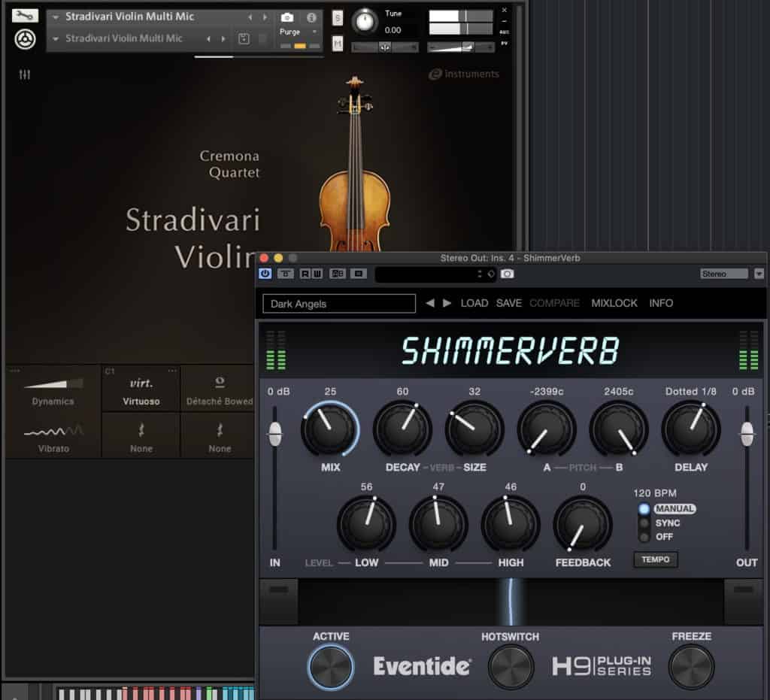Image resolution: width=770 pixels, height=700 pixels.
Task: Click the Kontakt pan slider
Action: coord(384,47)
